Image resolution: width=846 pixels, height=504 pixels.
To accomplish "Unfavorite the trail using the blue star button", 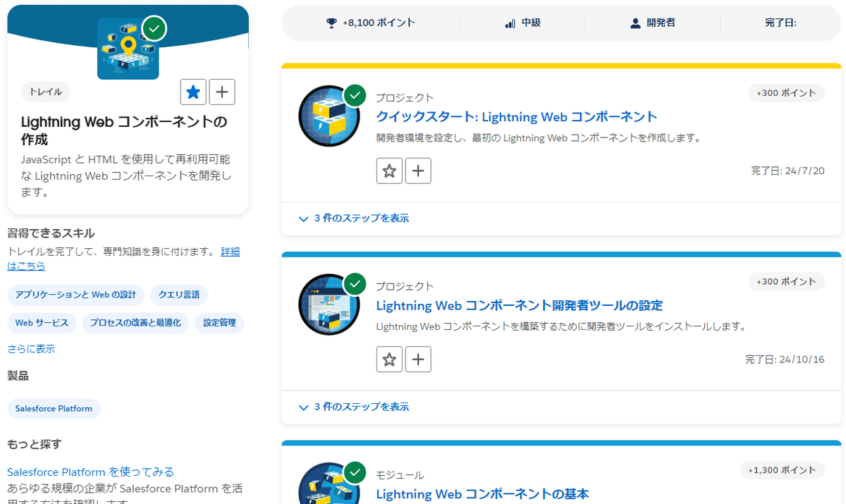I will 193,92.
